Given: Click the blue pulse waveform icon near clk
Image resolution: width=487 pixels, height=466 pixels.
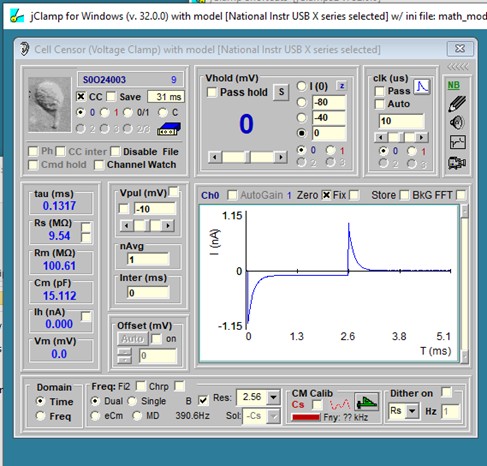Looking at the screenshot, I should tap(422, 87).
